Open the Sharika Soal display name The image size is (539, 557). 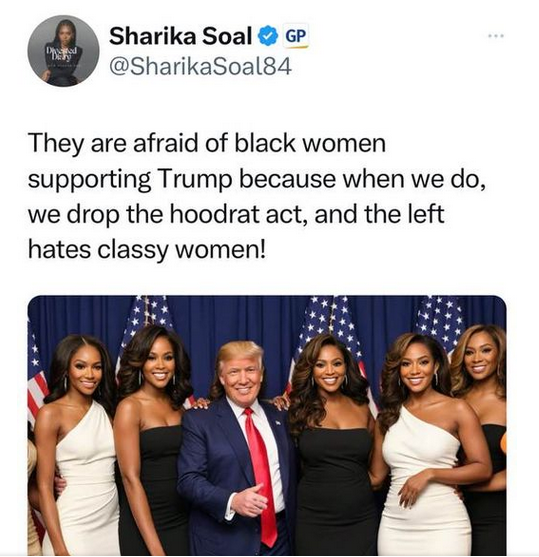[x=180, y=36]
